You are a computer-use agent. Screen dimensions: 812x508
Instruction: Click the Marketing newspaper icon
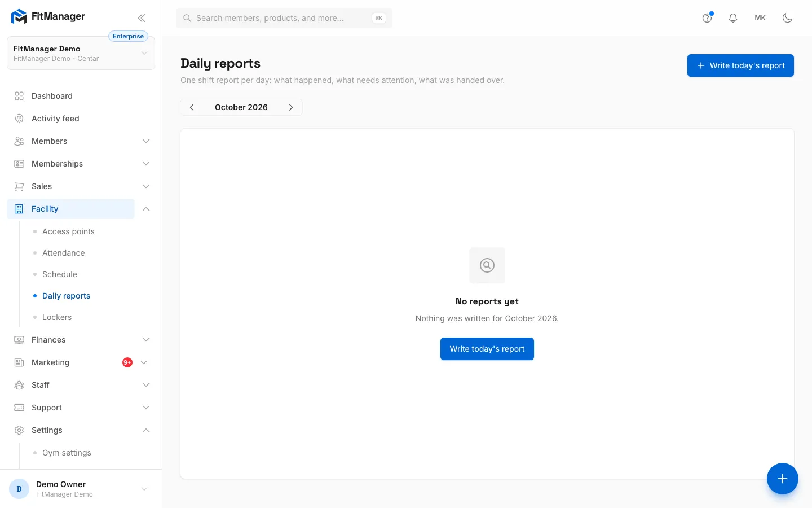pyautogui.click(x=19, y=362)
